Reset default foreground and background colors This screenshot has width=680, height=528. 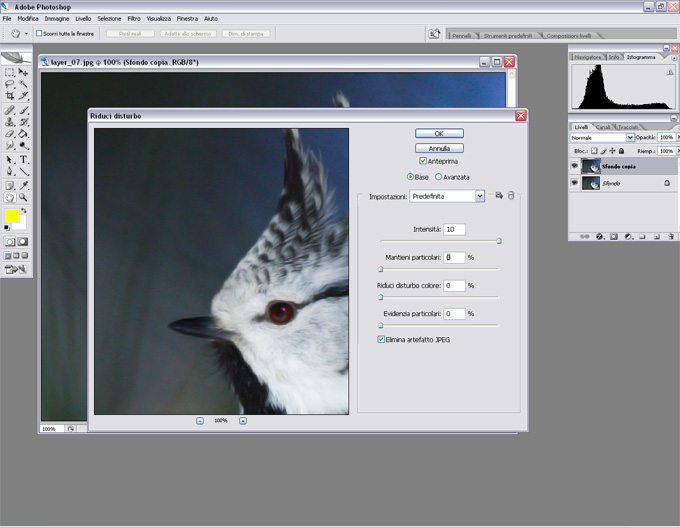7,228
